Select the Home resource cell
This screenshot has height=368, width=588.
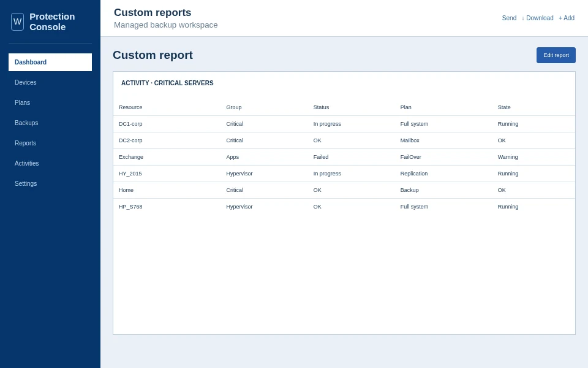[126, 190]
